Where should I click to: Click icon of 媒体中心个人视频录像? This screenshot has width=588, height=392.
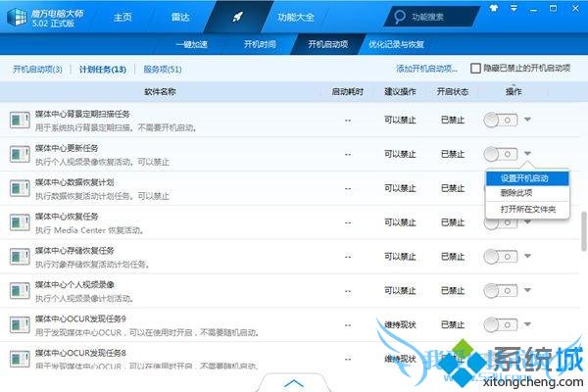coord(20,291)
